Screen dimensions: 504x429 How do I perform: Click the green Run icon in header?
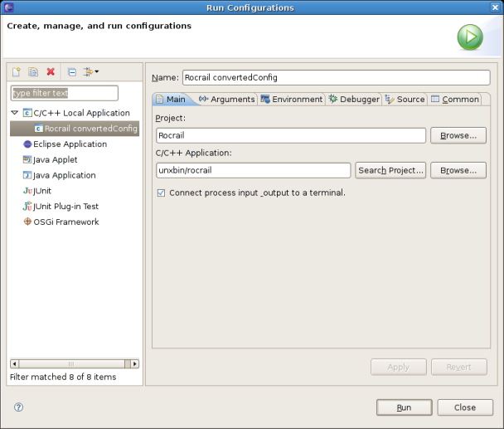pyautogui.click(x=469, y=37)
